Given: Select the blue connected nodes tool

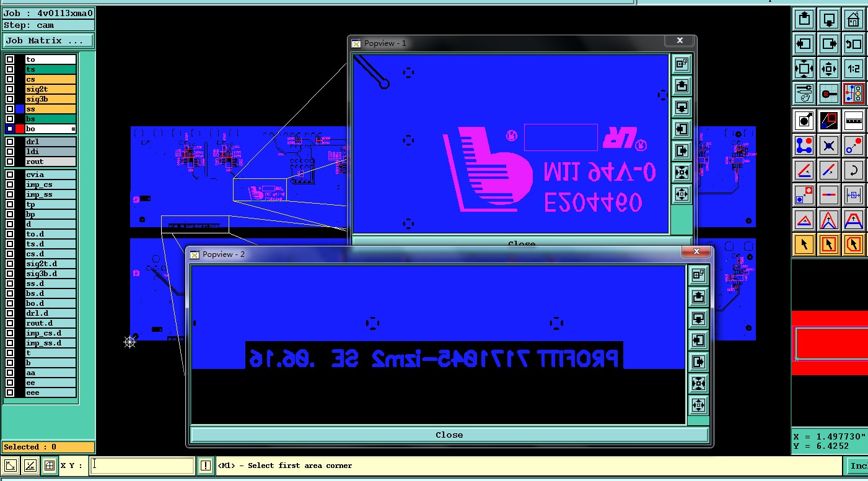Looking at the screenshot, I should click(x=804, y=145).
